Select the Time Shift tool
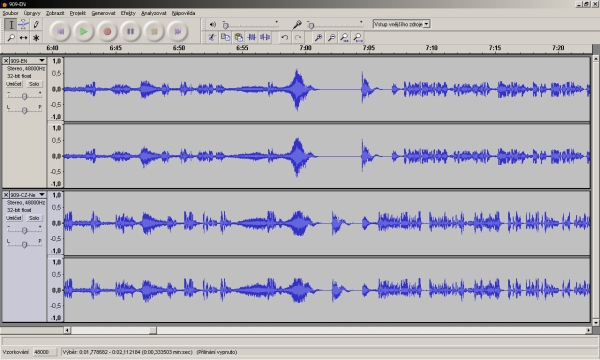 (x=23, y=37)
